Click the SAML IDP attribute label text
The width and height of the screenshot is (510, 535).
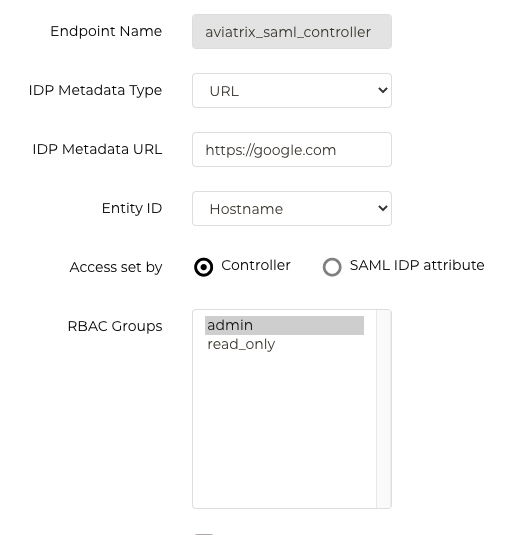tap(417, 265)
